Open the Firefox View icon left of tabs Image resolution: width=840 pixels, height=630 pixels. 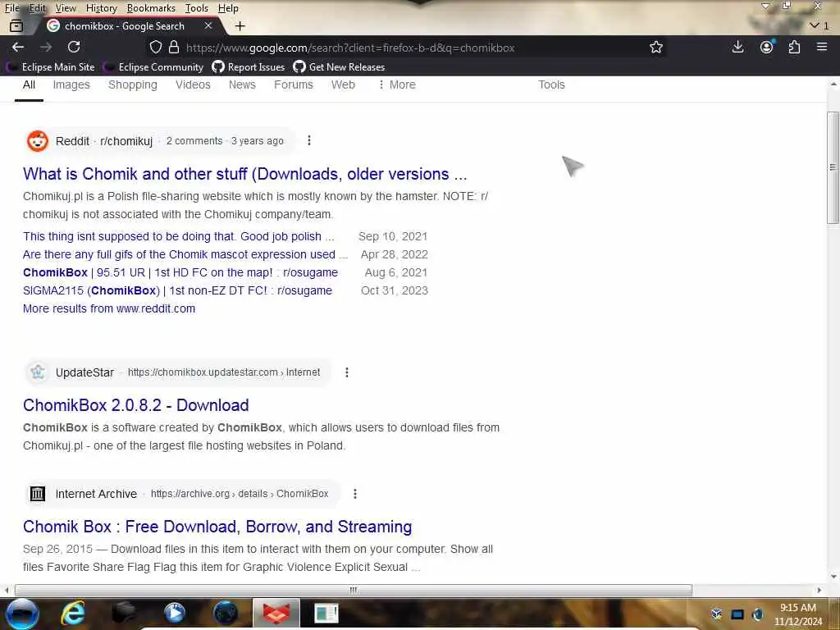16,25
